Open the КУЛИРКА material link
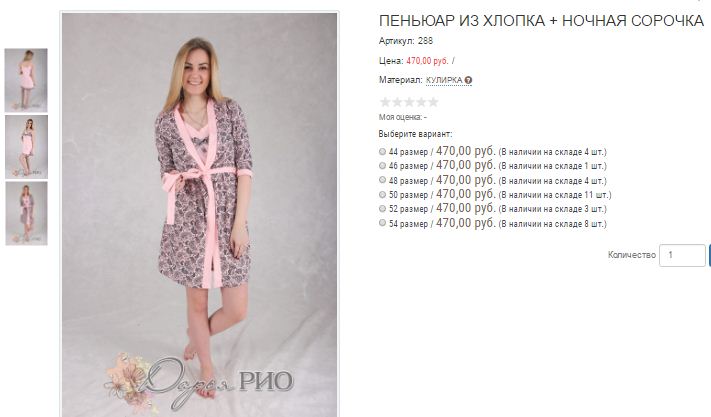The width and height of the screenshot is (711, 417). pos(444,80)
